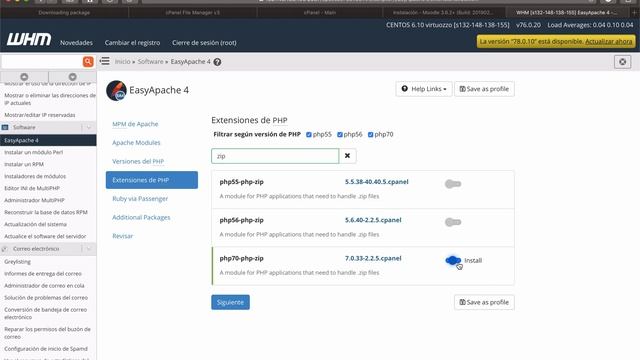
Task: Collapse all sidebar sections up arrow
Action: [x=24, y=77]
